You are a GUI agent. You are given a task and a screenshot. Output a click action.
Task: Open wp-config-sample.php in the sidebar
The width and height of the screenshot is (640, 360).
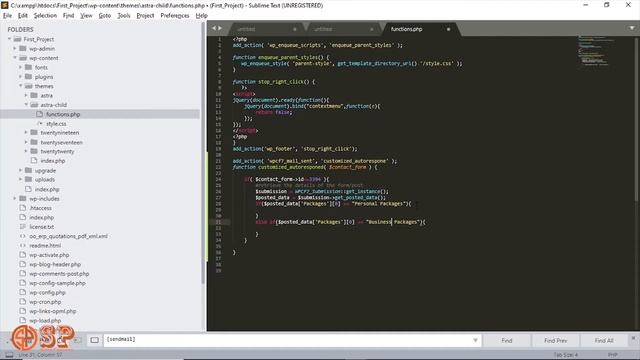tap(57, 283)
